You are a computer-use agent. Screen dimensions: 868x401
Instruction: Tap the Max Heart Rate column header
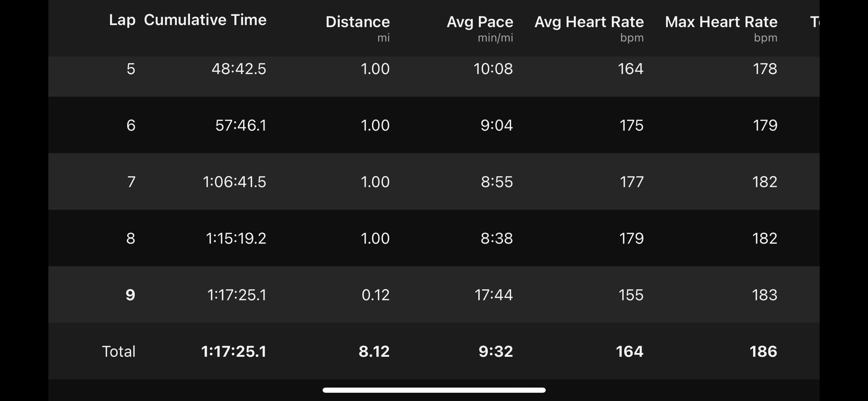[x=721, y=22]
